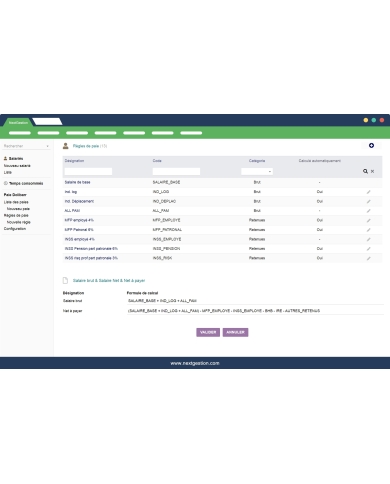Edit the MFP Patronal 6% rule pencil

(369, 230)
